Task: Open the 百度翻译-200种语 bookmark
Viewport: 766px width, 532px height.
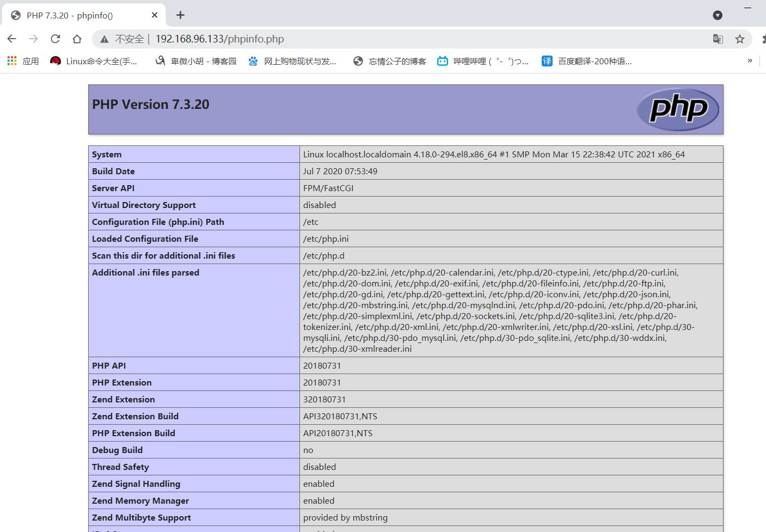Action: click(x=587, y=61)
